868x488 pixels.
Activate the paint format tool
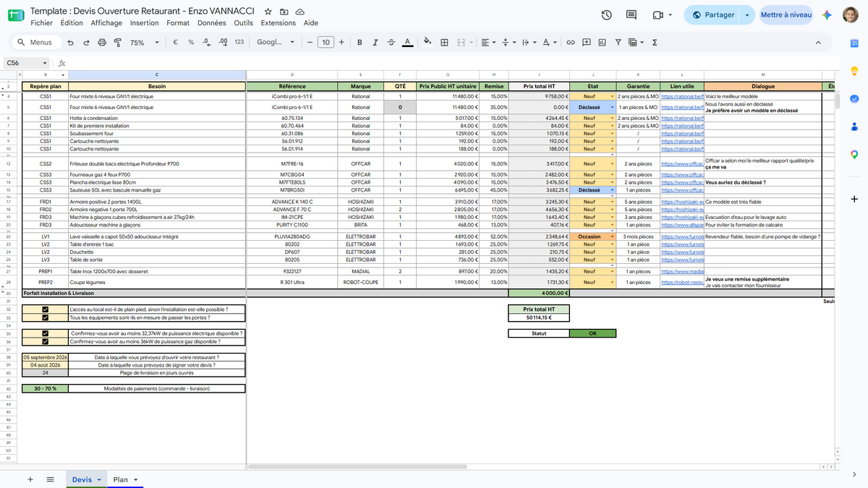[116, 43]
